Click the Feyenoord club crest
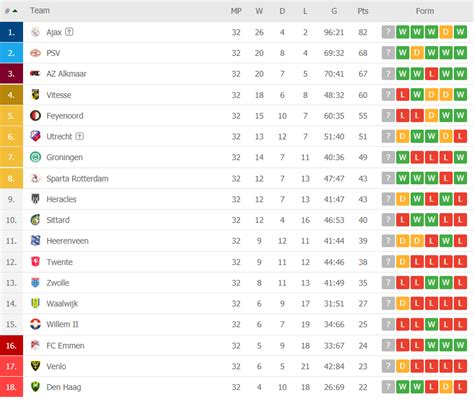474x409 pixels. [x=35, y=116]
